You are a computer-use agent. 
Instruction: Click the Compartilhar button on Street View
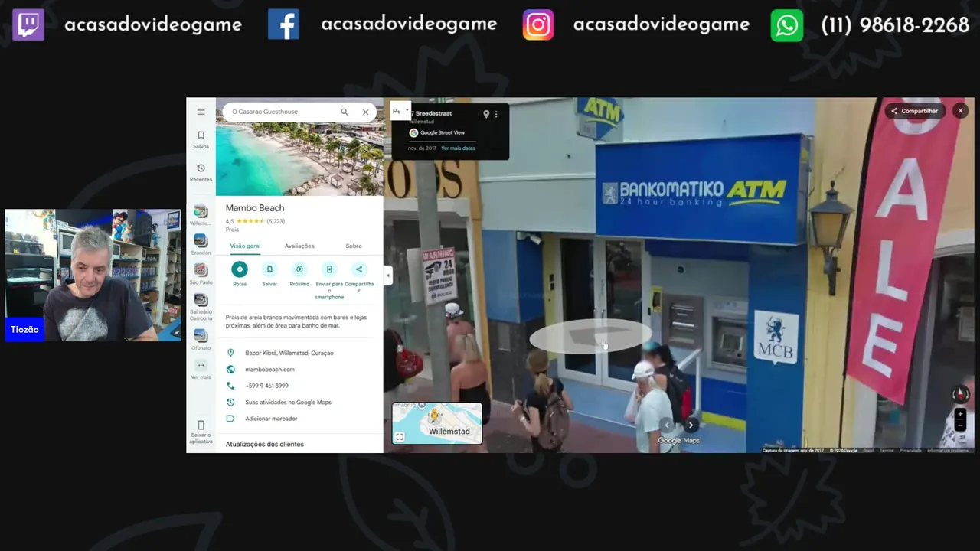pos(915,111)
